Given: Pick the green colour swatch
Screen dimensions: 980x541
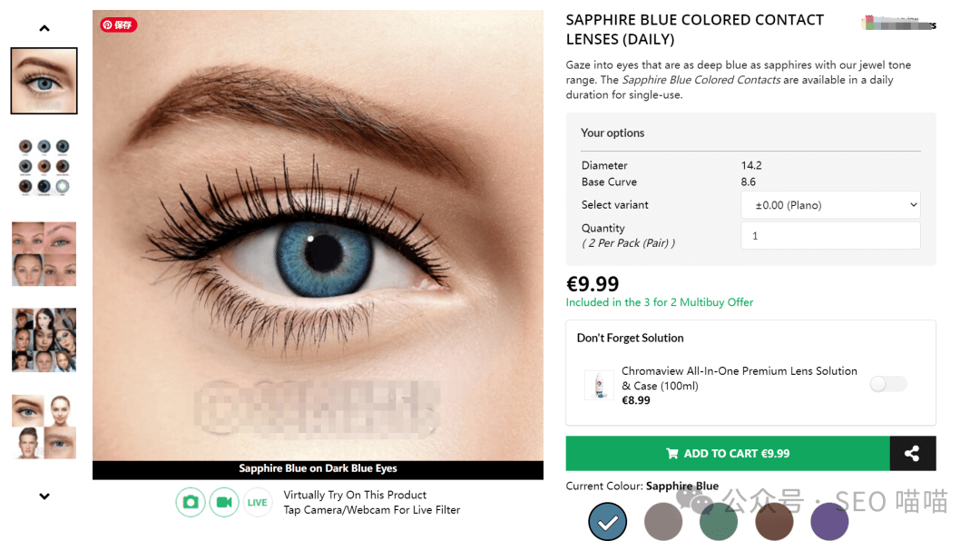Looking at the screenshot, I should (719, 522).
